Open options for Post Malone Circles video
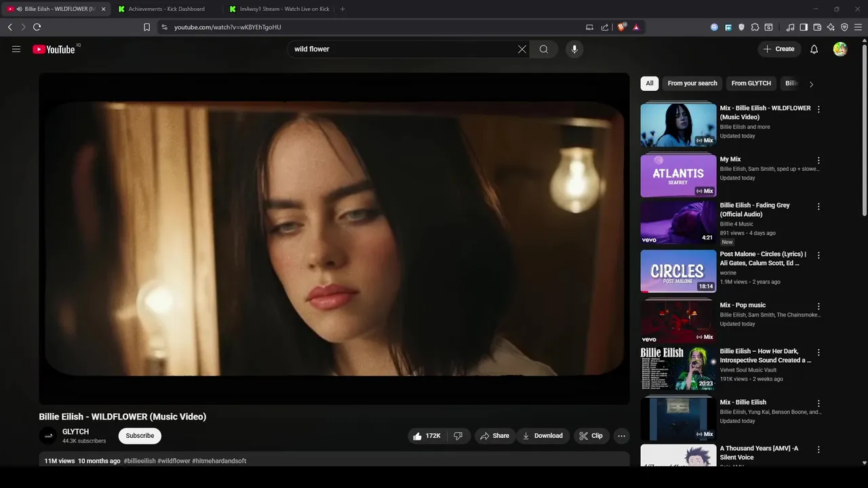Screen dimensions: 868x488 coord(818,256)
